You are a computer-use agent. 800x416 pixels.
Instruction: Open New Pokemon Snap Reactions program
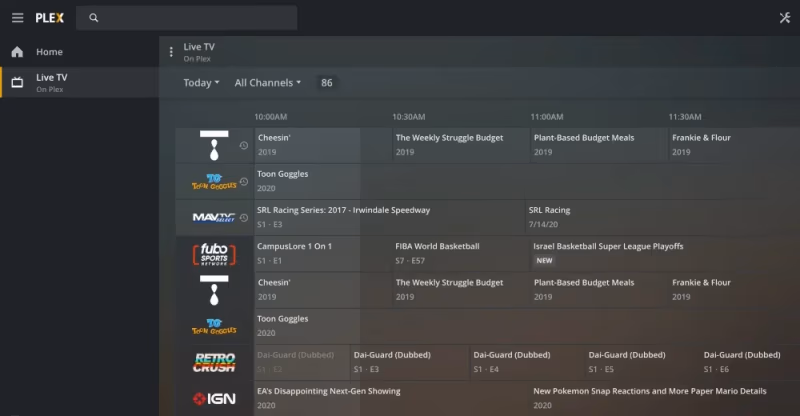coord(665,399)
